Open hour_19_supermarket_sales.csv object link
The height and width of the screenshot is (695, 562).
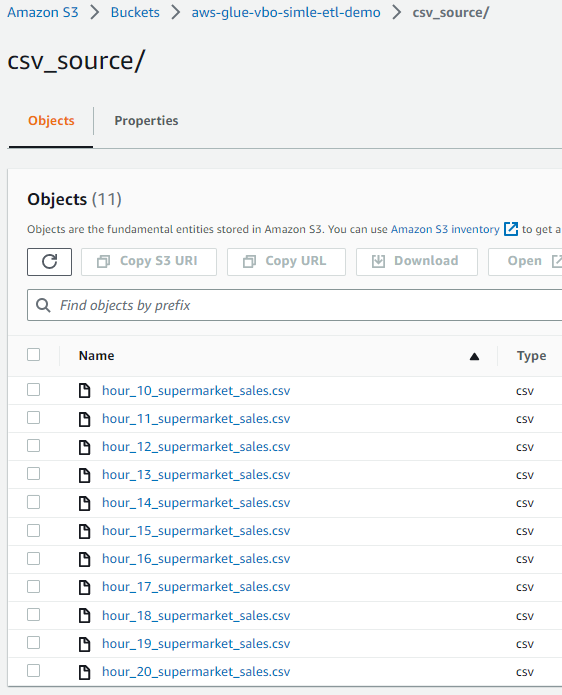coord(196,644)
